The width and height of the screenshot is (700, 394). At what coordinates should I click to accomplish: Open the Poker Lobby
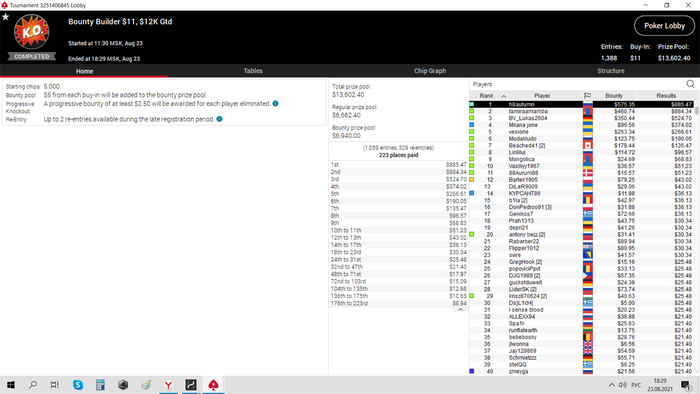click(x=664, y=26)
